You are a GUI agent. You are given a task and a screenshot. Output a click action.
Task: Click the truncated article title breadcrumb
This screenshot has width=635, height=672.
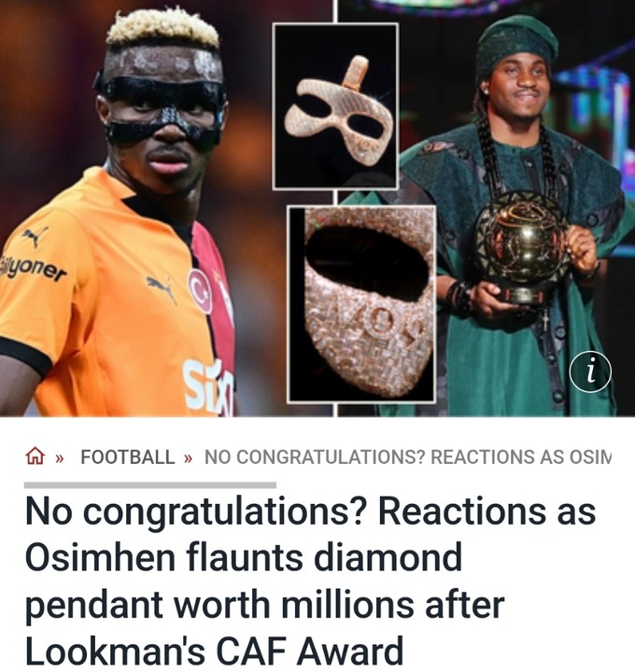point(408,456)
